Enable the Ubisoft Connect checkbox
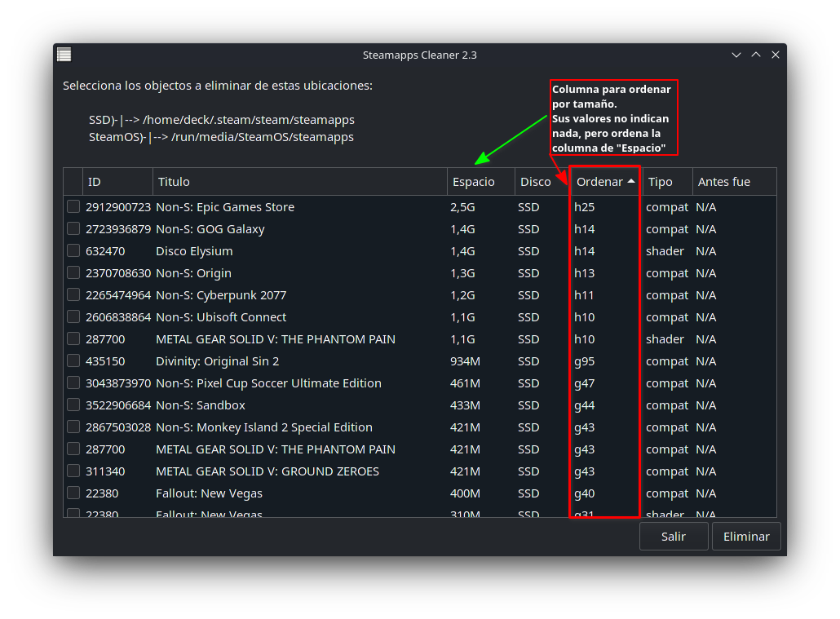The image size is (840, 619). 73,316
